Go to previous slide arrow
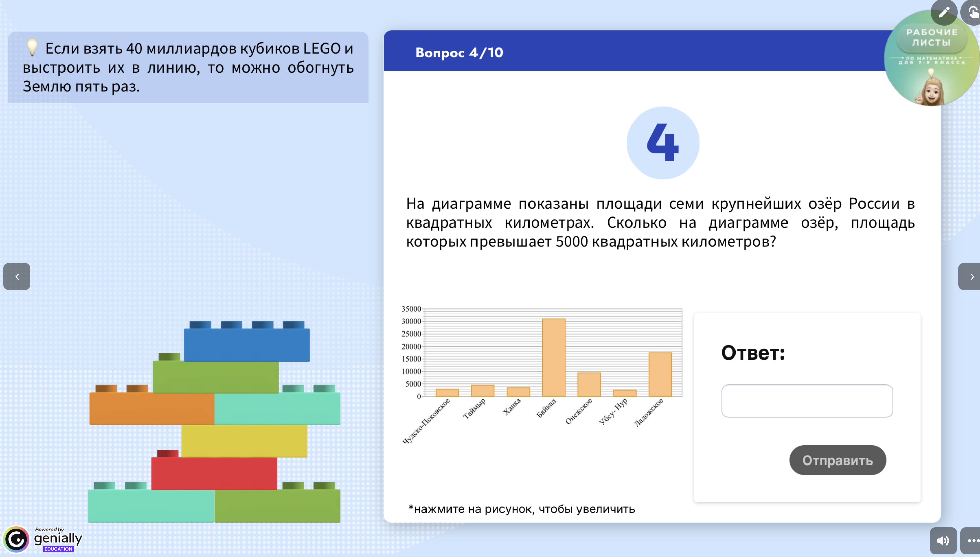The height and width of the screenshot is (557, 980). (x=17, y=276)
